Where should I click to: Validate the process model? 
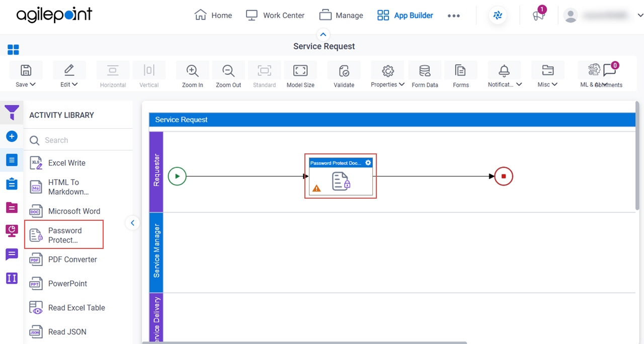(x=344, y=75)
